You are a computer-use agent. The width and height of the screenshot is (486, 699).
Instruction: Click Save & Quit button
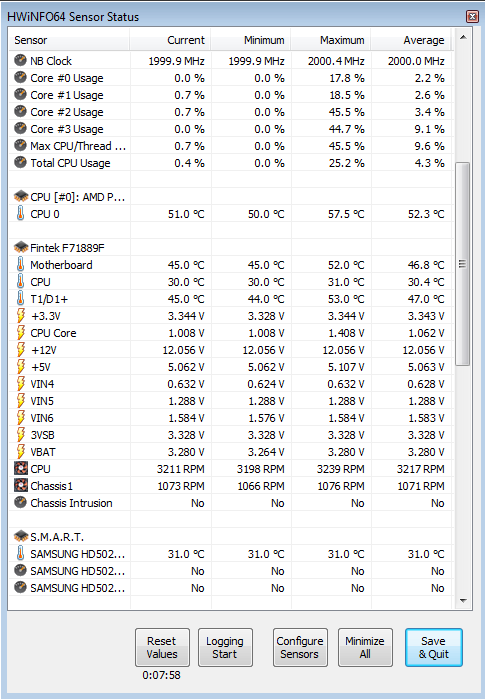point(433,647)
